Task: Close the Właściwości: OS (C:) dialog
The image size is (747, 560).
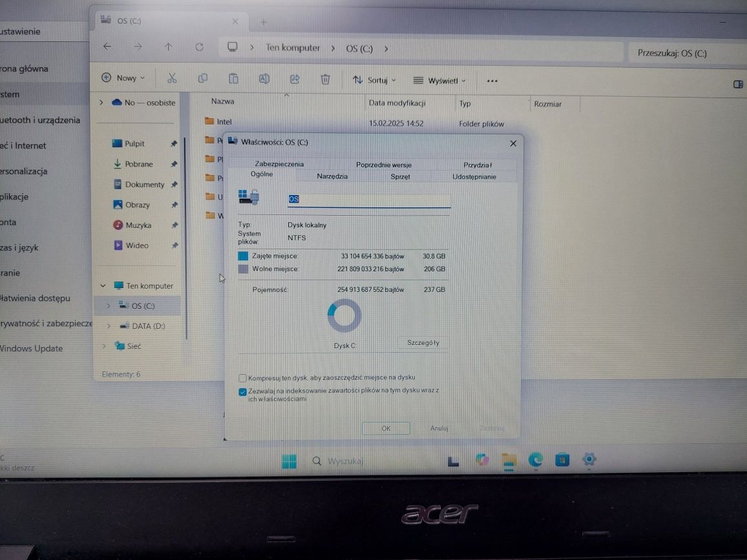Action: coord(513,143)
